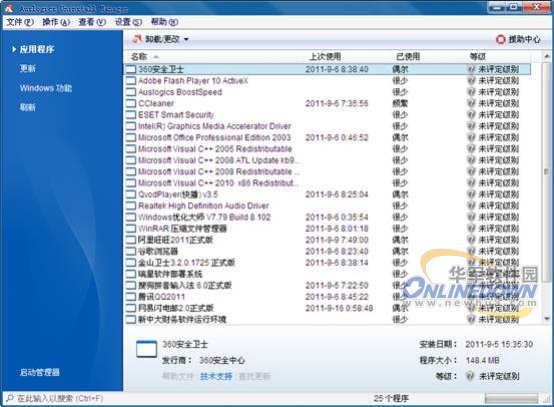Click the 阿里旺旺2011正式版 row icon
The width and height of the screenshot is (554, 407).
point(131,240)
